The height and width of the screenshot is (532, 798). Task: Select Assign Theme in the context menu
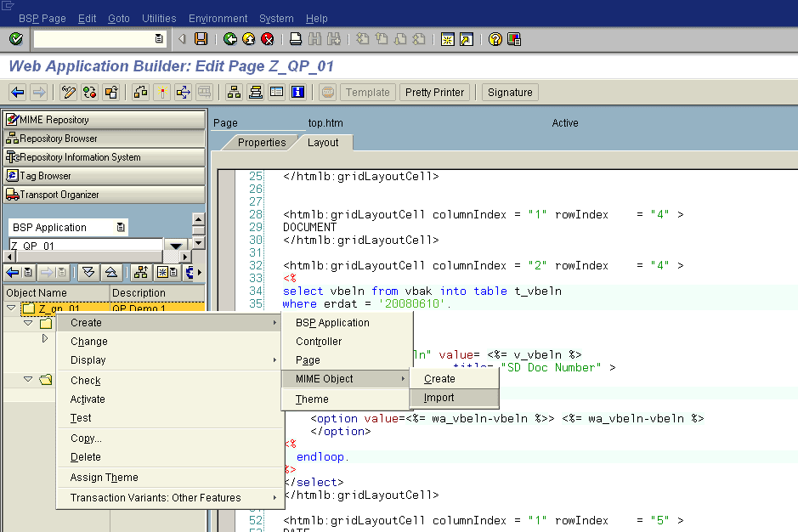click(169, 477)
